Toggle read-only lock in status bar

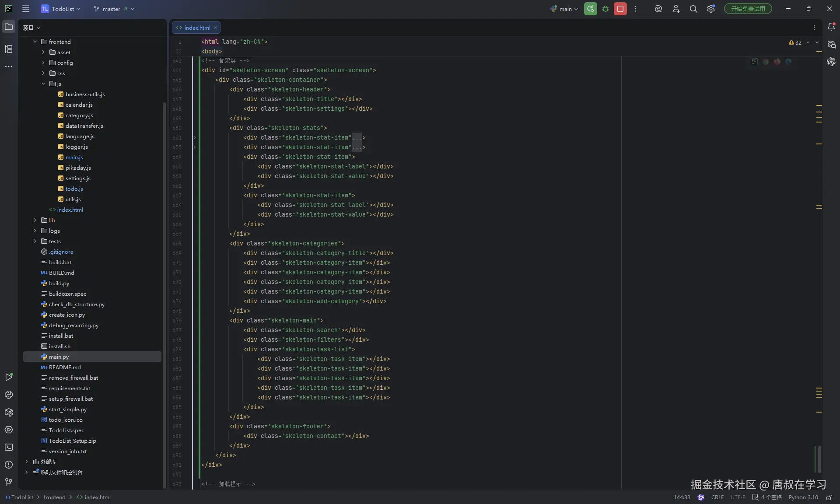pyautogui.click(x=829, y=497)
